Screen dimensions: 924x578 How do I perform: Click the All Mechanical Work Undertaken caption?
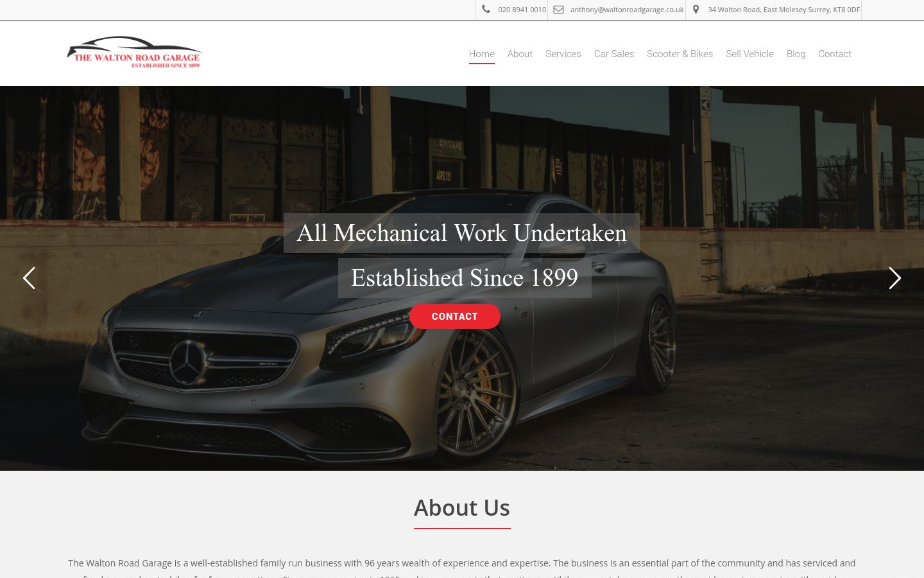tap(461, 233)
